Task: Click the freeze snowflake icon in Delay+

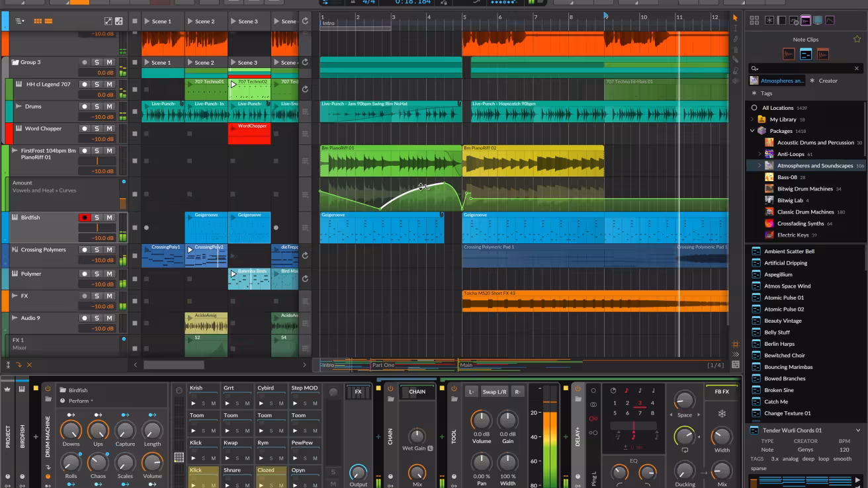Action: point(722,414)
